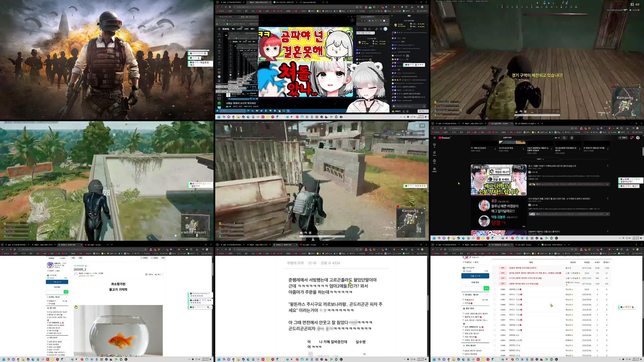Image resolution: width=644 pixels, height=362 pixels.
Task: Open downloads icon in the YouTube browser window
Action: [627, 128]
